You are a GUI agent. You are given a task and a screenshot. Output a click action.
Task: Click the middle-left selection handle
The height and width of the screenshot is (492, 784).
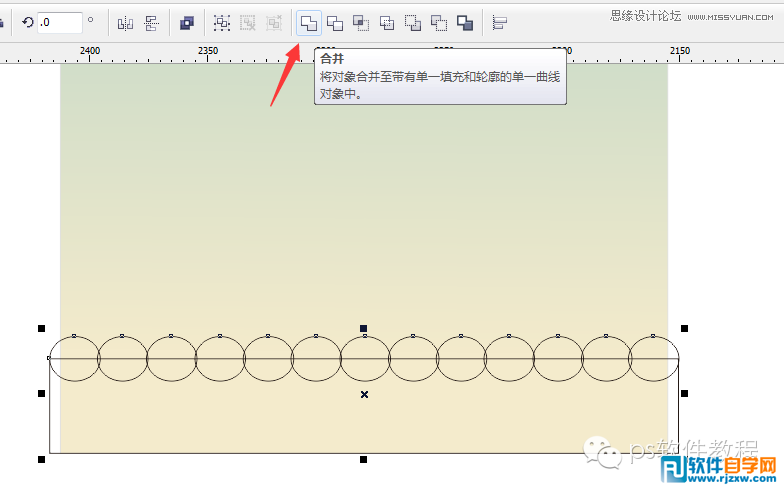[42, 394]
